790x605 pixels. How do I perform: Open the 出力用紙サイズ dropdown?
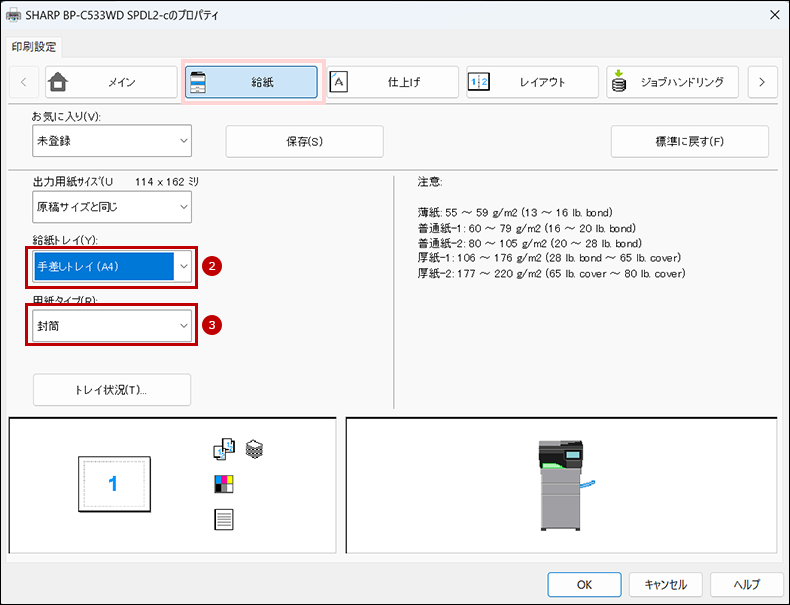coord(111,207)
